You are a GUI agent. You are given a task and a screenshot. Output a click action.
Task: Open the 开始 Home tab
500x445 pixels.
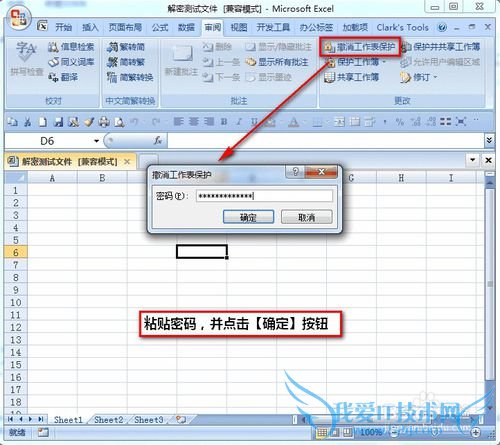(63, 27)
